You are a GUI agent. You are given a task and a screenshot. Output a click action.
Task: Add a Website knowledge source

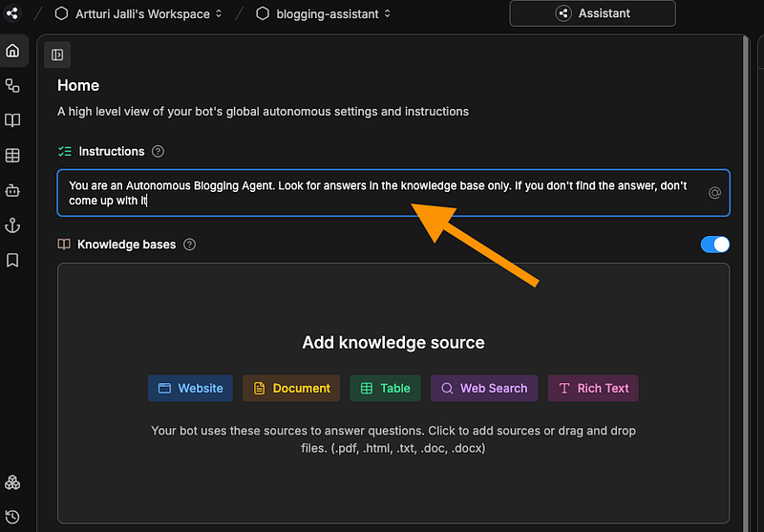pos(190,389)
